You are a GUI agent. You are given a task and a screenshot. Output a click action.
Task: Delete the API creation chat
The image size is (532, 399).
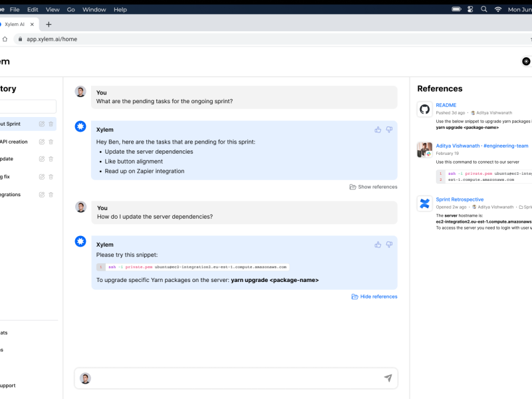pos(51,142)
